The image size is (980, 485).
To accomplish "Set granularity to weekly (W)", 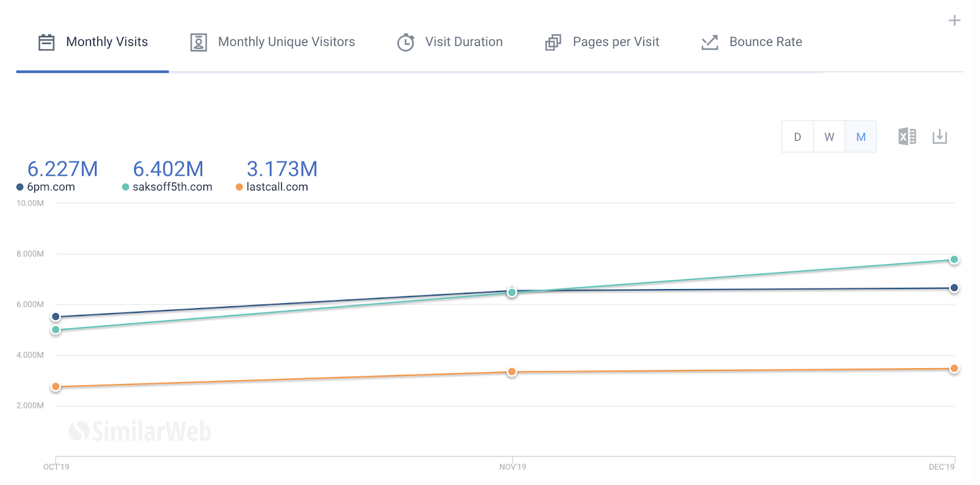I will [829, 137].
